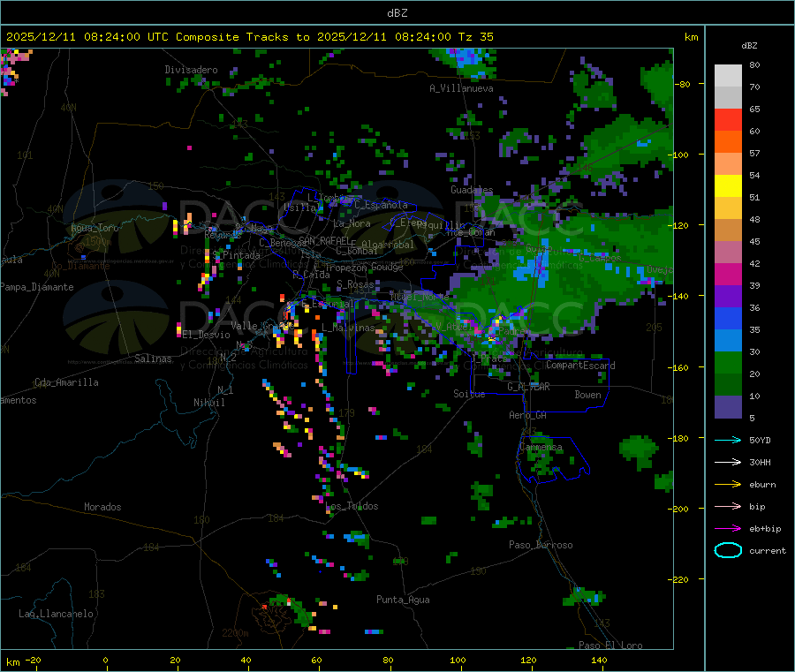Screen dimensions: 795x672
Task: Click the '50YD' legend label
Action: (x=760, y=440)
